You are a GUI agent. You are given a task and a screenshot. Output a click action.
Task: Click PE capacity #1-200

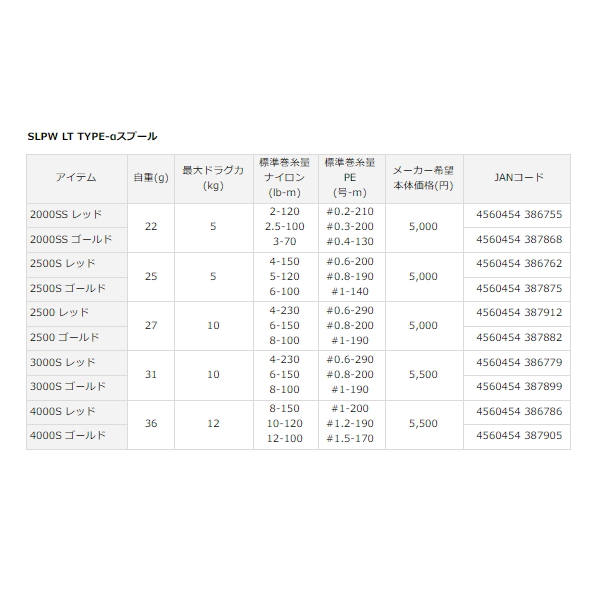point(350,408)
